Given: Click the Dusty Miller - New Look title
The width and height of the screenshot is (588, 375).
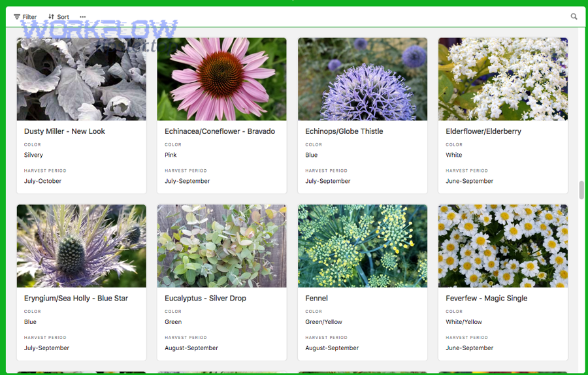Looking at the screenshot, I should 65,131.
